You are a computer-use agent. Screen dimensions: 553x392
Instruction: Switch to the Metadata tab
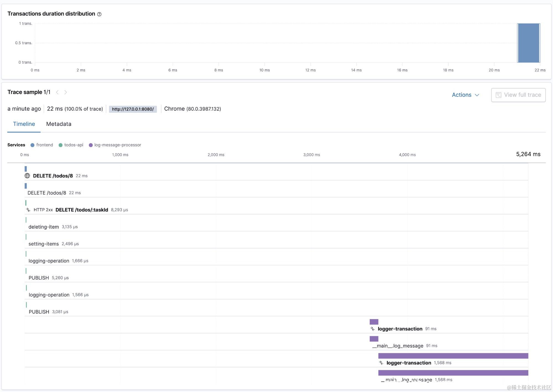[59, 124]
